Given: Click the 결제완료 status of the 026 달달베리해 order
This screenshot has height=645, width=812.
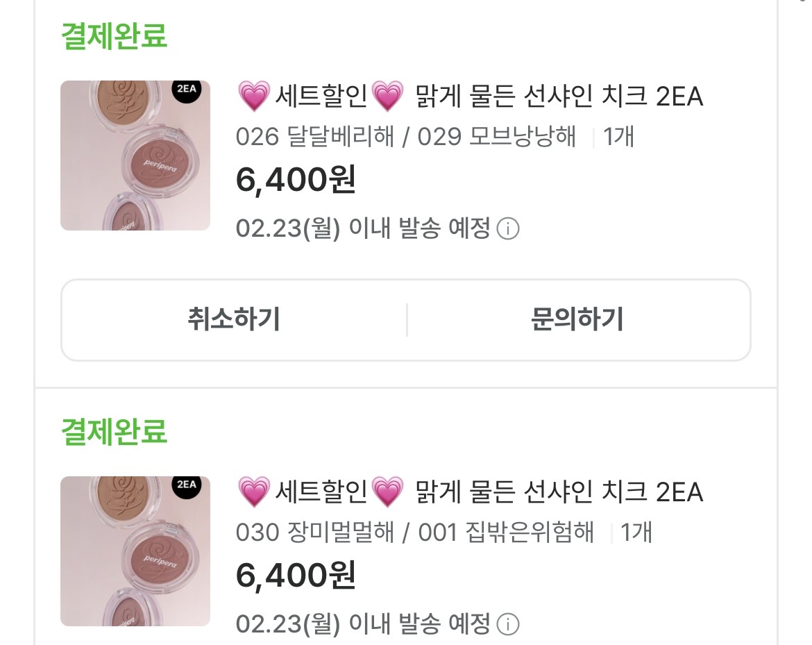Looking at the screenshot, I should 115,36.
